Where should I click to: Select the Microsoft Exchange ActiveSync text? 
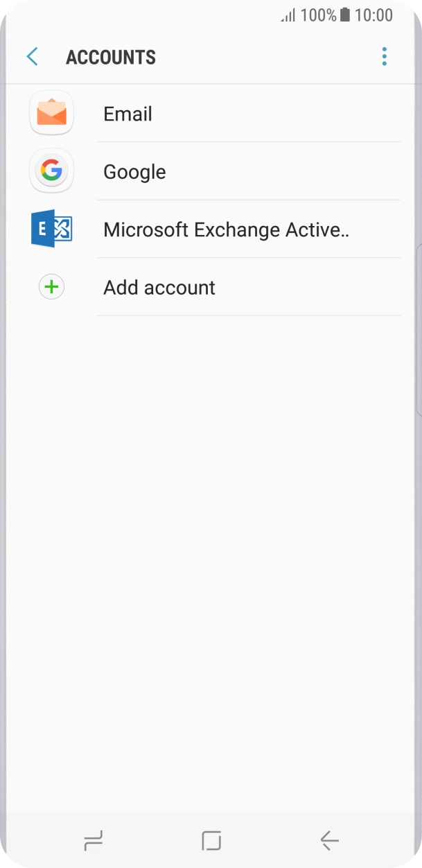click(x=226, y=229)
